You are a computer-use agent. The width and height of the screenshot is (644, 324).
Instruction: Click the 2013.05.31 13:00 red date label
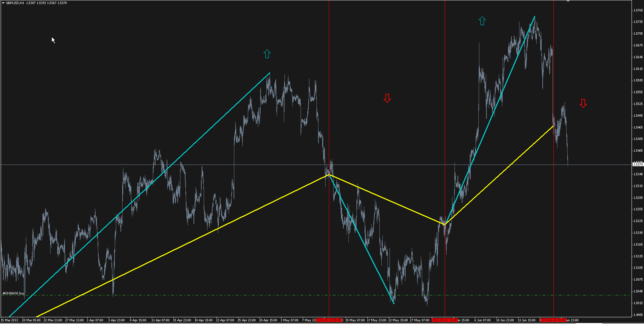444,320
